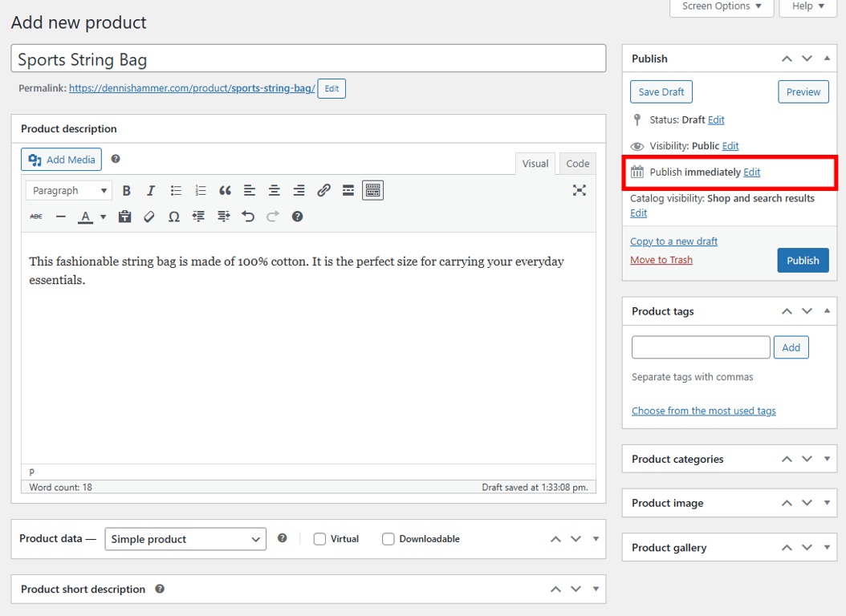
Task: Open Copy to a new draft link
Action: [673, 241]
